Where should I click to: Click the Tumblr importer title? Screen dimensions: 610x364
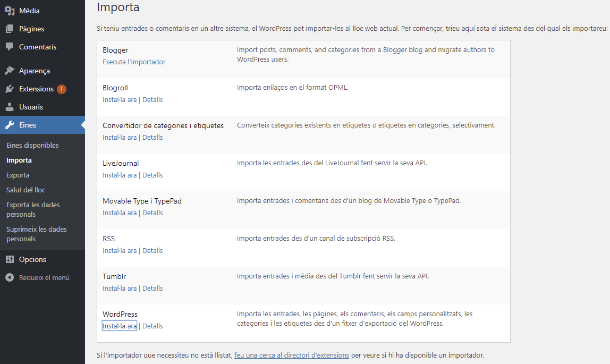[x=114, y=276]
